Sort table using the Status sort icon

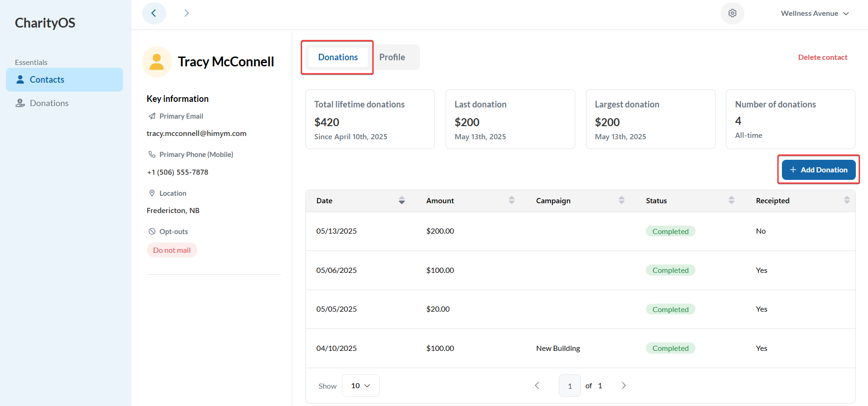click(731, 200)
